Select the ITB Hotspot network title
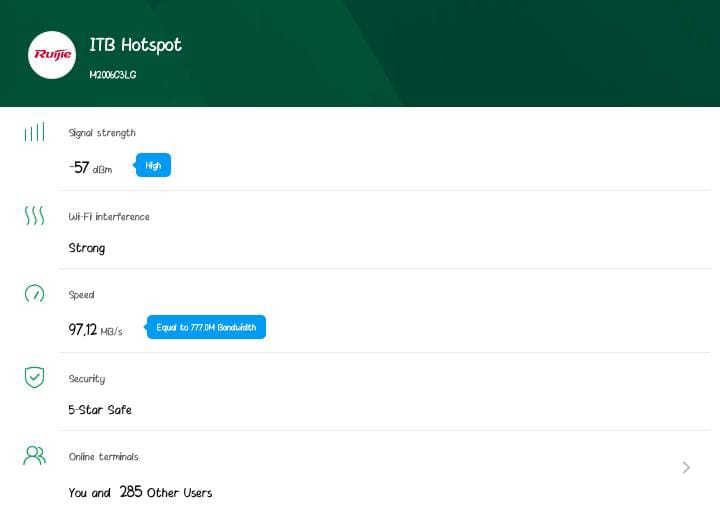 [x=135, y=45]
